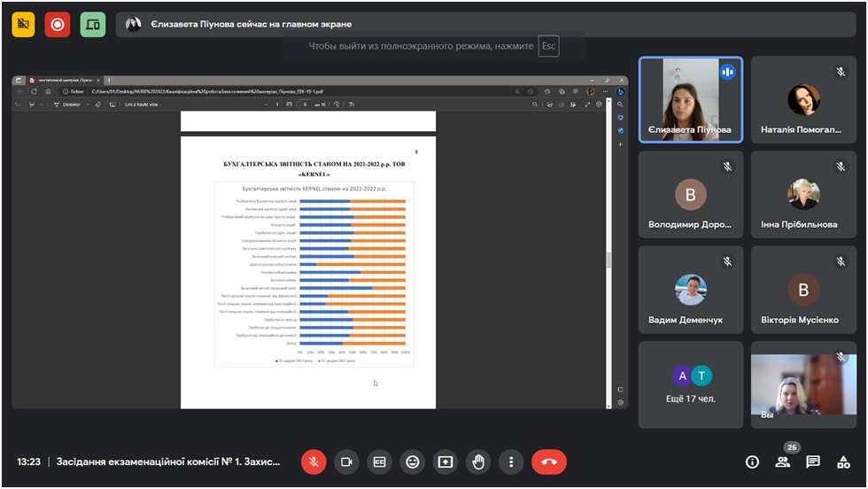Select Володимир Доро... participant tile

click(691, 195)
